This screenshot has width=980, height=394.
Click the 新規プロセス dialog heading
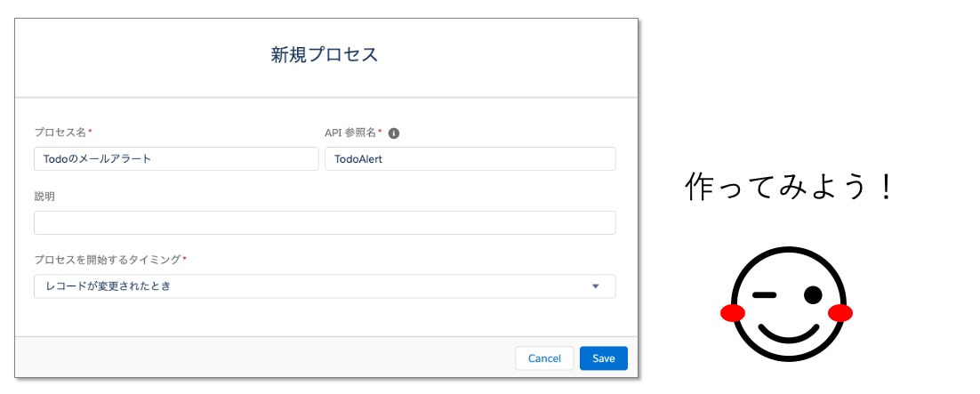[x=325, y=55]
